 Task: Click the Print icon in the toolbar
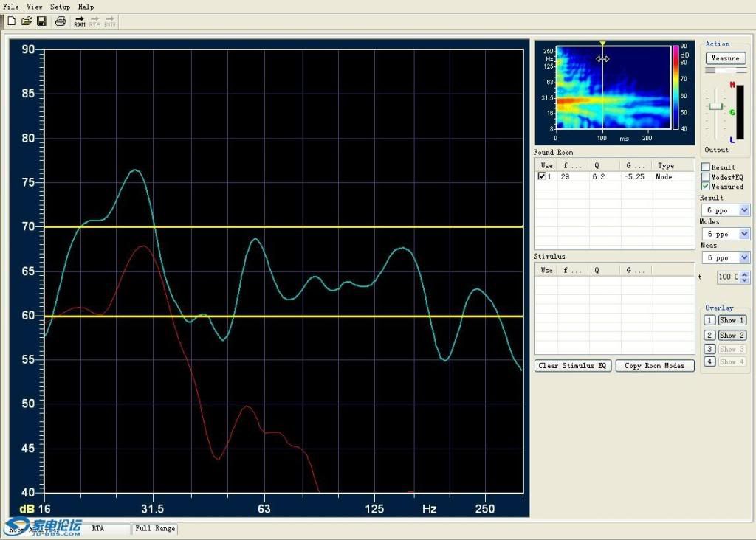pos(61,21)
